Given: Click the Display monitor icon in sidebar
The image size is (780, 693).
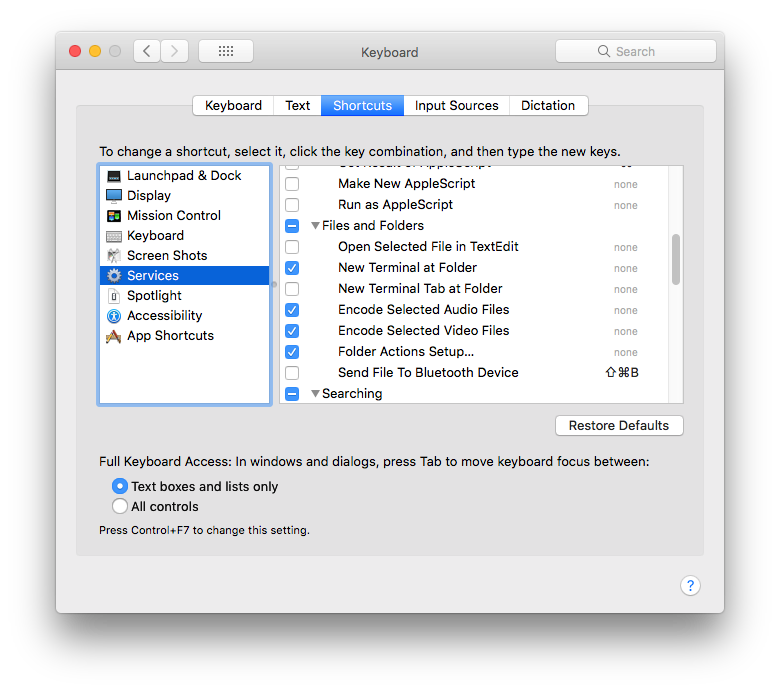Looking at the screenshot, I should [114, 196].
